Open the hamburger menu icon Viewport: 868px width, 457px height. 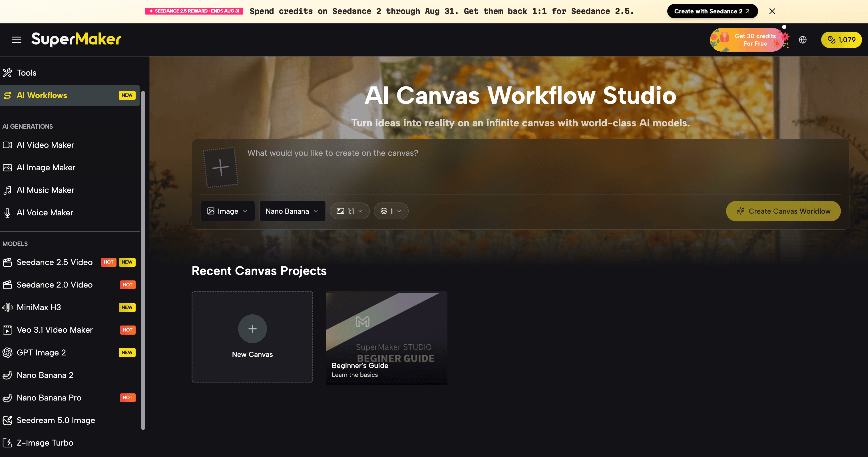click(x=17, y=40)
